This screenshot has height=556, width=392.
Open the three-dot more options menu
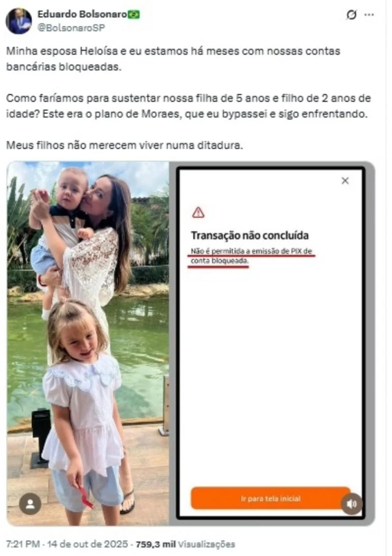(369, 15)
